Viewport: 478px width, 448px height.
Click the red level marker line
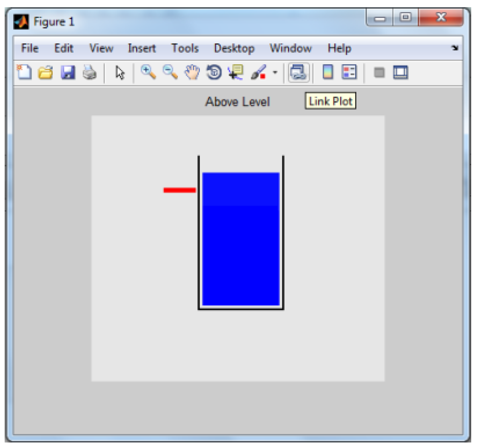coord(179,190)
